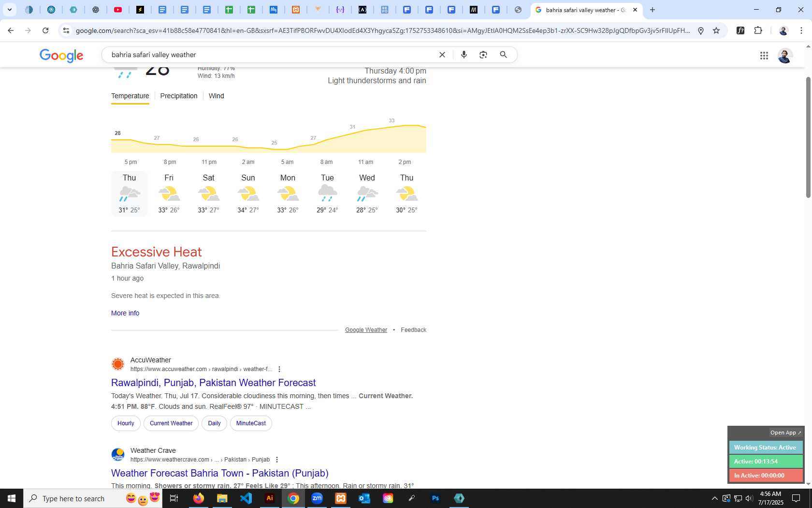Start voice search with the microphone icon
This screenshot has width=812, height=508.
click(x=464, y=55)
